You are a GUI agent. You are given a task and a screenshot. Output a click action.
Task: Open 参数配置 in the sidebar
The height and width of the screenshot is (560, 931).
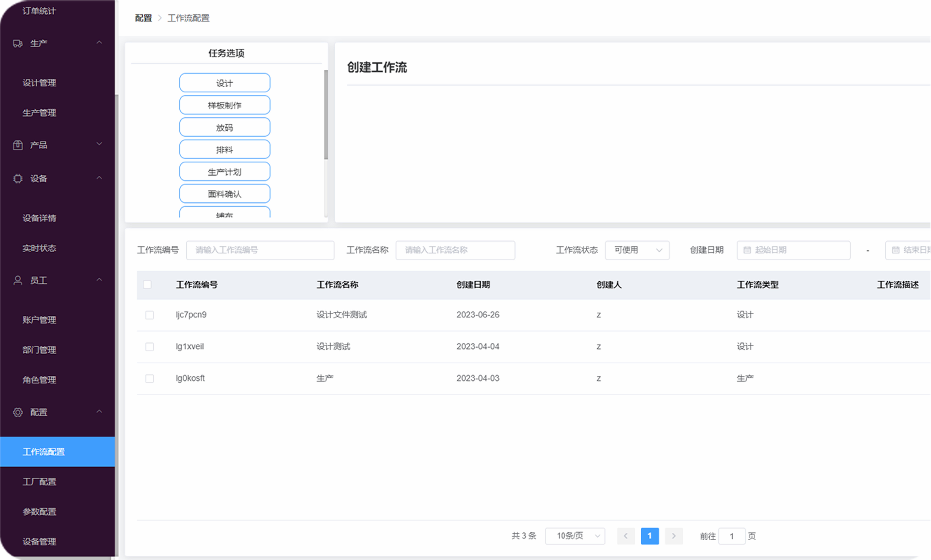point(39,512)
